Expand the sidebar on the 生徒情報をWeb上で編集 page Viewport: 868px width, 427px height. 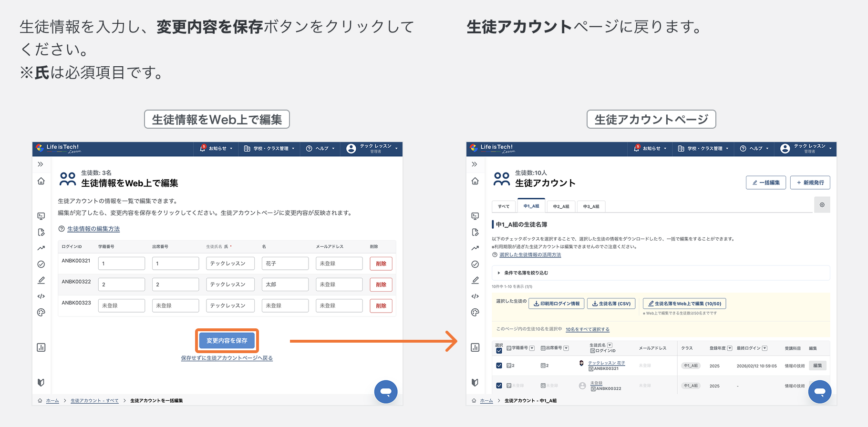pyautogui.click(x=41, y=164)
